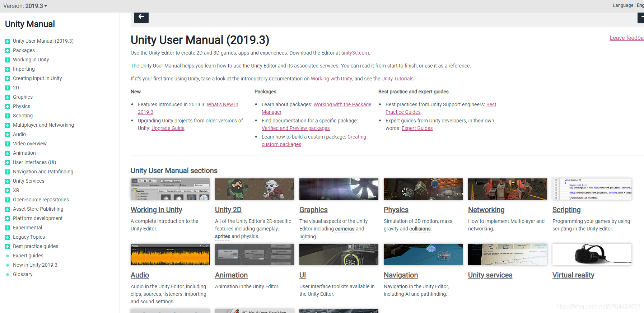Click the Unity 2D section thumbnail

pos(255,189)
